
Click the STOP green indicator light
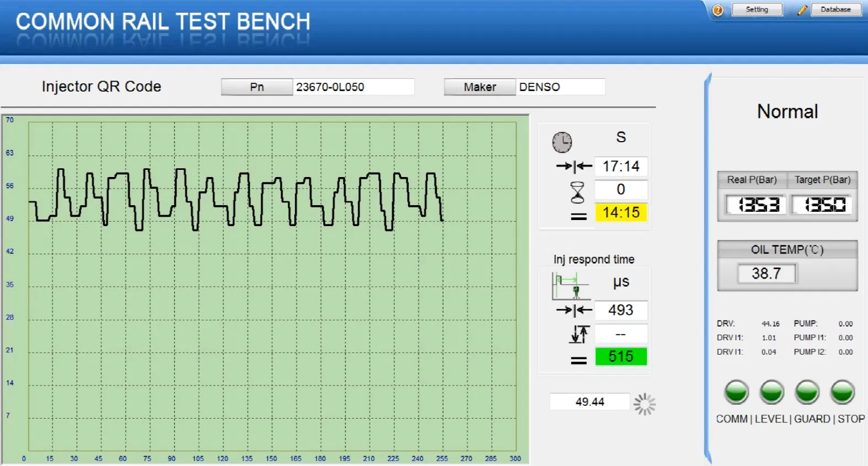tap(843, 392)
